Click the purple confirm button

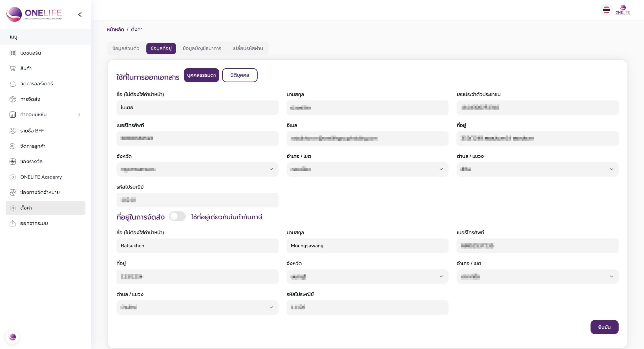[604, 327]
